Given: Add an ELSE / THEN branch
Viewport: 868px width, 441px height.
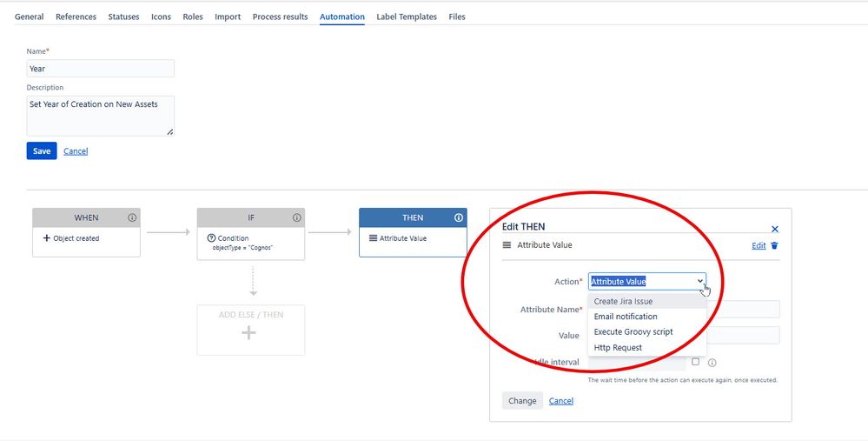Looking at the screenshot, I should (251, 330).
